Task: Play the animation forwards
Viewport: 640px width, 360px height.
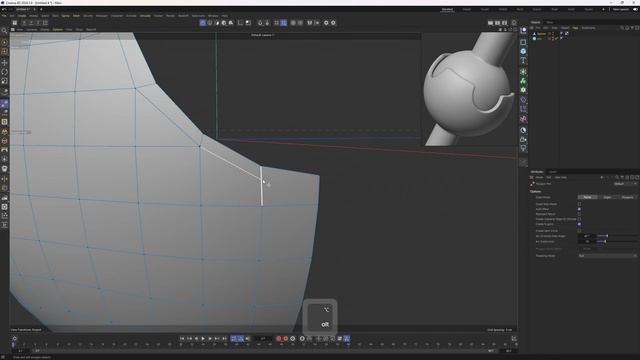Action: click(203, 338)
